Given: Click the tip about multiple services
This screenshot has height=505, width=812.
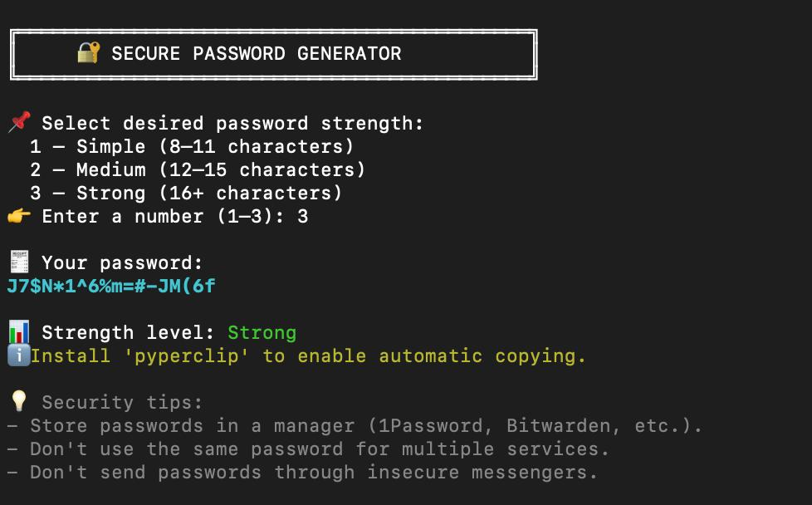Looking at the screenshot, I should pyautogui.click(x=308, y=449).
